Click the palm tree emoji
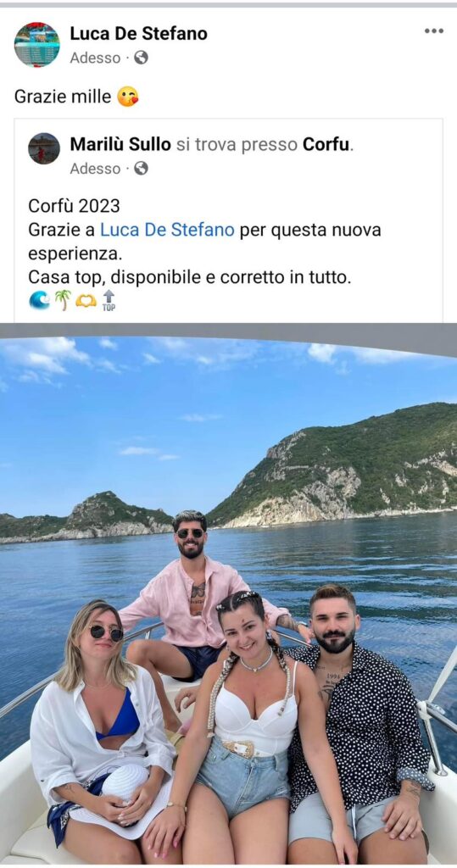Image resolution: width=457 pixels, height=868 pixels. coord(62,300)
